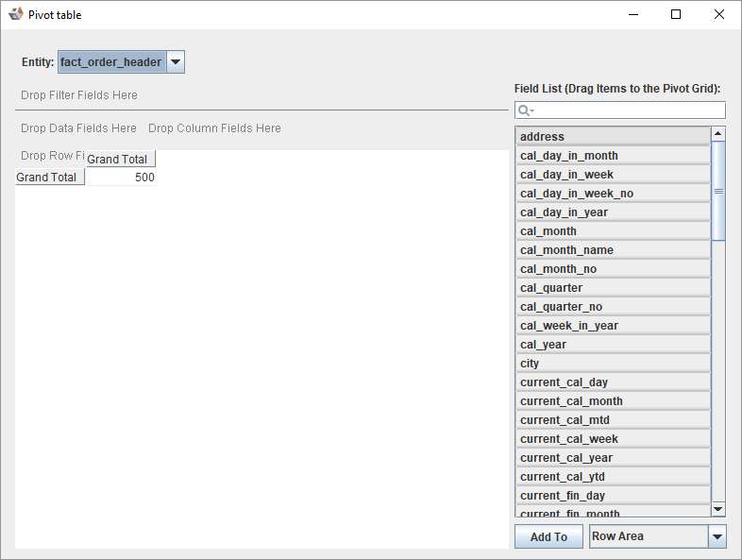Click inside the field list search box
This screenshot has width=742, height=560.
[628, 110]
